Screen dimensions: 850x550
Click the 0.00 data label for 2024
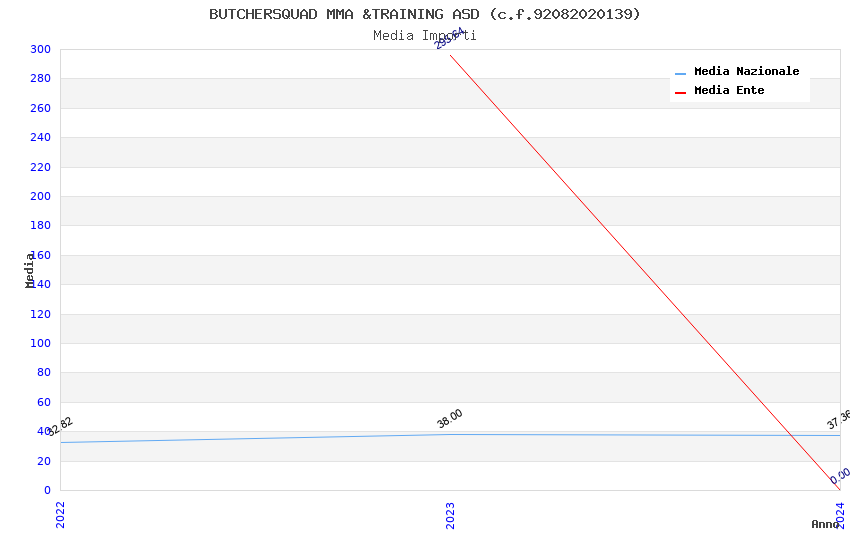[840, 476]
